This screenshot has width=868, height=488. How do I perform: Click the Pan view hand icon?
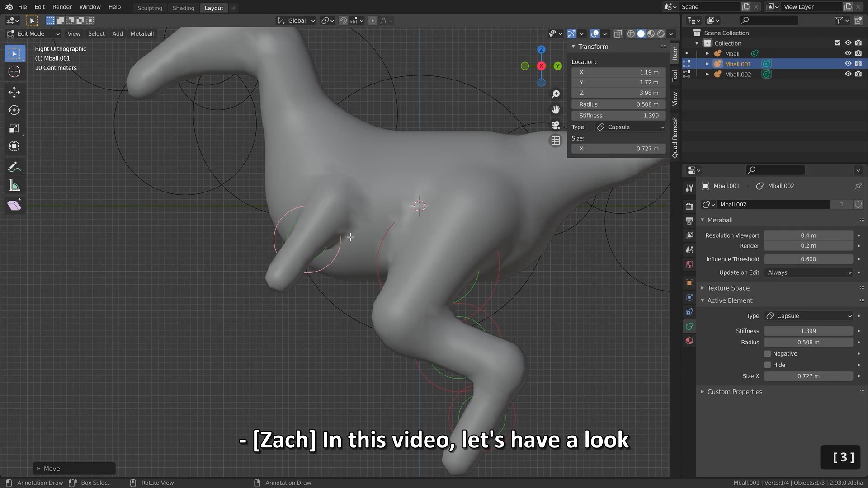pyautogui.click(x=556, y=110)
